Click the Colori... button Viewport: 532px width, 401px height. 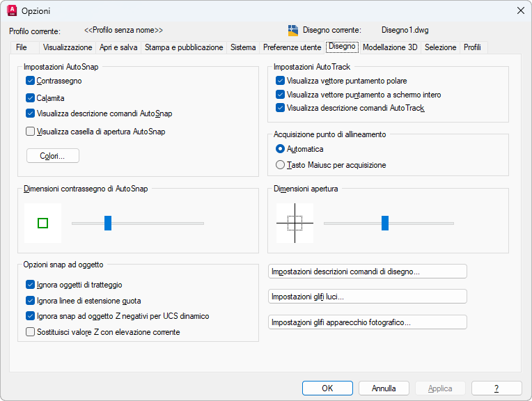(53, 156)
